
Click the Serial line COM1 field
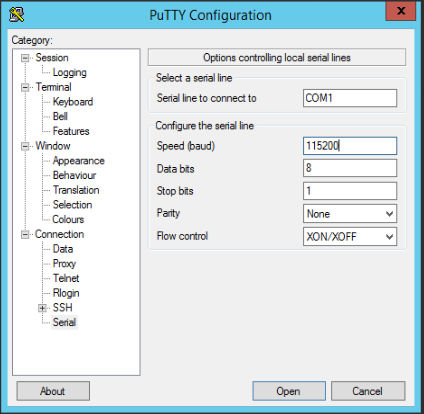click(350, 98)
